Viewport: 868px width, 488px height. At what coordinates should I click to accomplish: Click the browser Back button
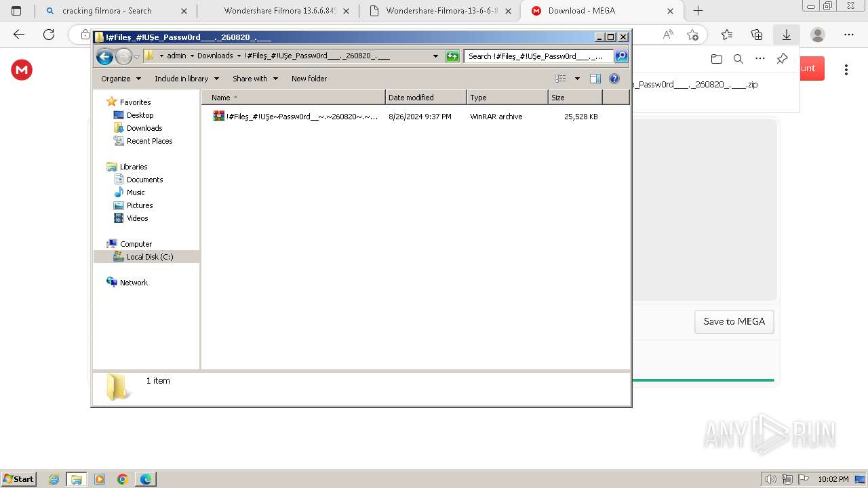pyautogui.click(x=19, y=35)
